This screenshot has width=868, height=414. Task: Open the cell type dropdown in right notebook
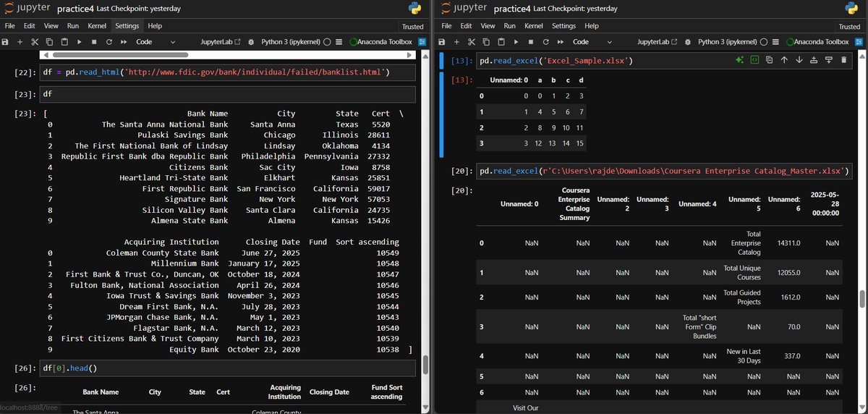[592, 42]
